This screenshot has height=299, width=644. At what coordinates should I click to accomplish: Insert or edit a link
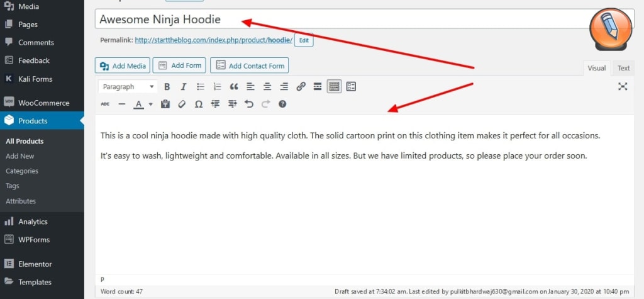[x=301, y=87]
